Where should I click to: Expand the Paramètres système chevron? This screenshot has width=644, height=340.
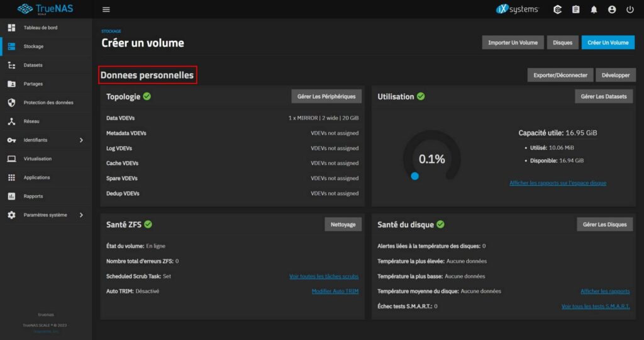tap(81, 215)
